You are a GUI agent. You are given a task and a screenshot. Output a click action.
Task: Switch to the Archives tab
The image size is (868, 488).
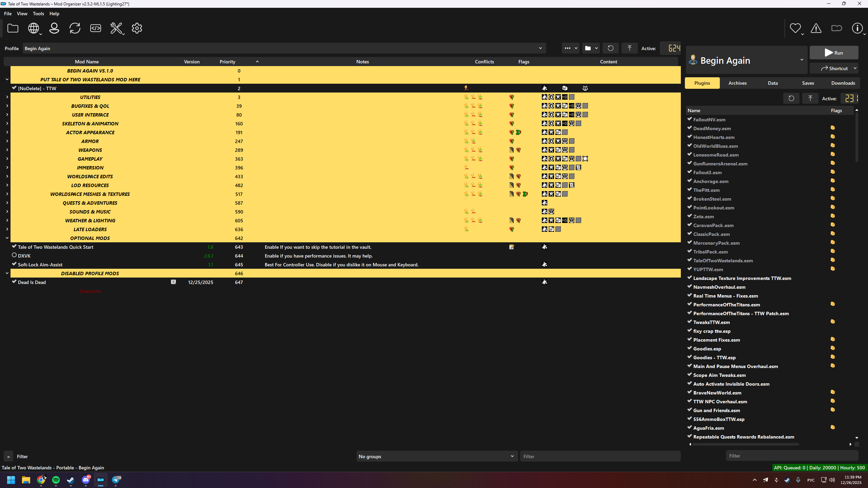pos(737,83)
